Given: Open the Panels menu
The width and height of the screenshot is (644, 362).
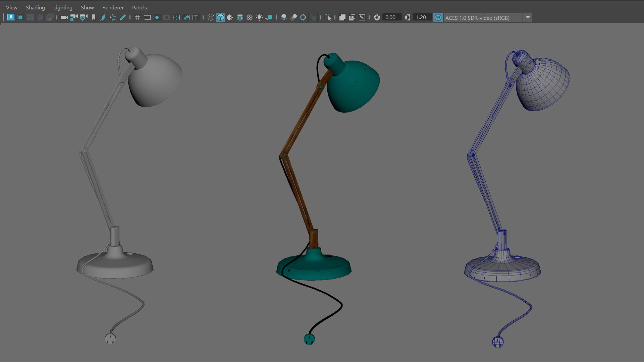Looking at the screenshot, I should click(140, 7).
